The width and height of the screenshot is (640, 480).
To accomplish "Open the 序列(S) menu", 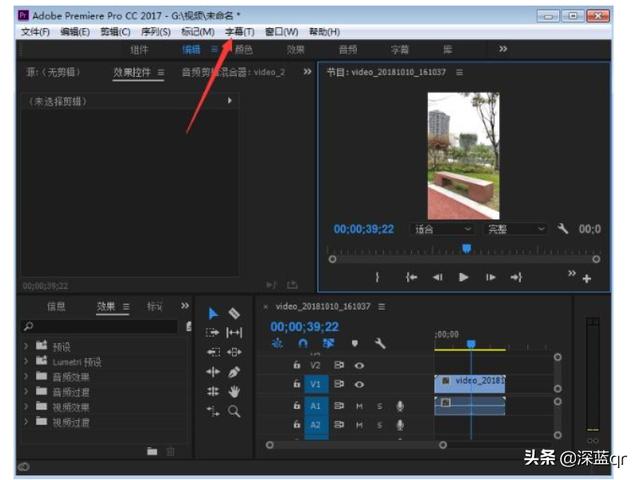I will 156,31.
